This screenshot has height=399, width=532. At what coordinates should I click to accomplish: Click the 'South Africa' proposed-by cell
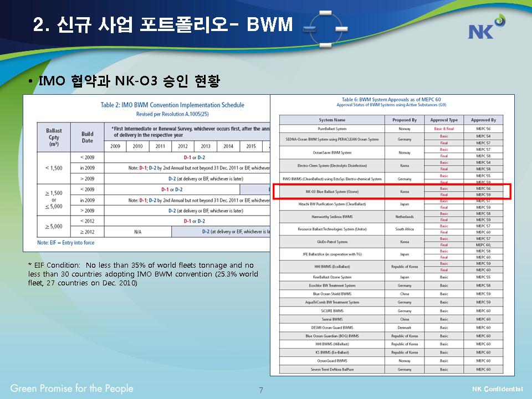(405, 229)
